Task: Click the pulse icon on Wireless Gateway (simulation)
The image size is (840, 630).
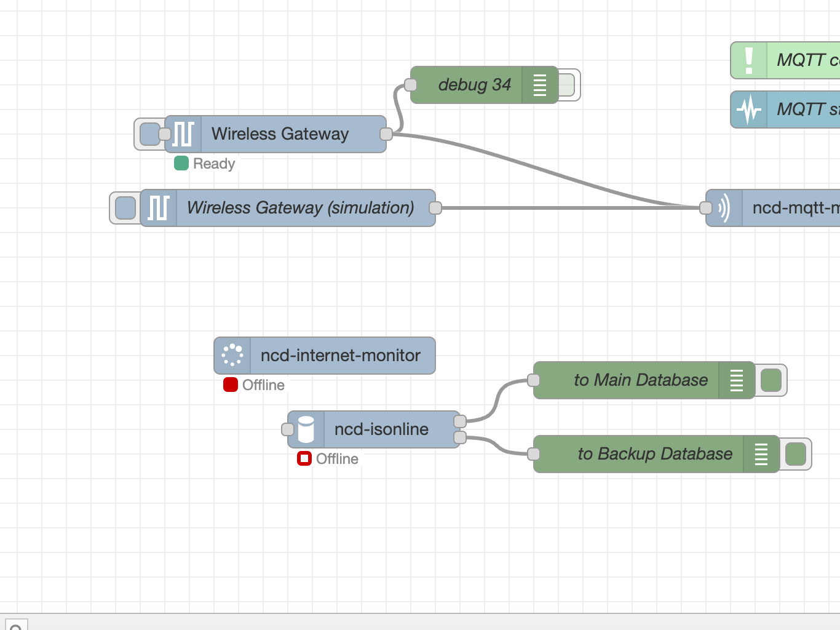Action: (158, 208)
